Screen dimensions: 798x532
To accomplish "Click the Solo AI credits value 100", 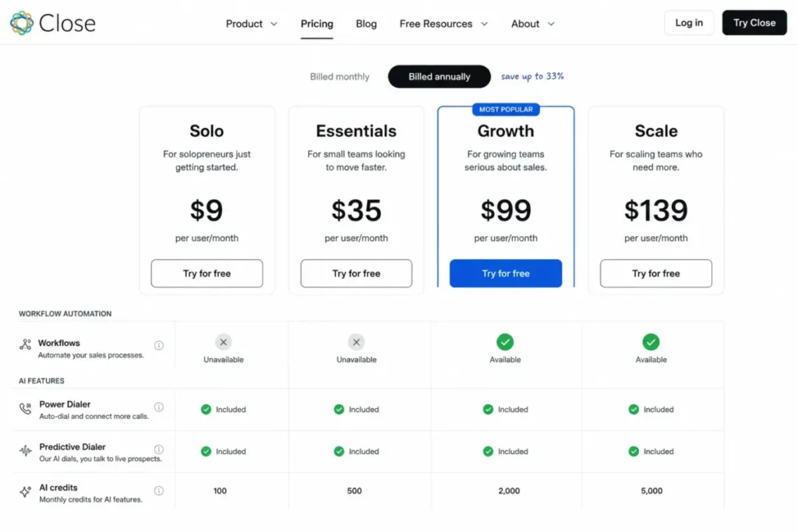I will [220, 491].
